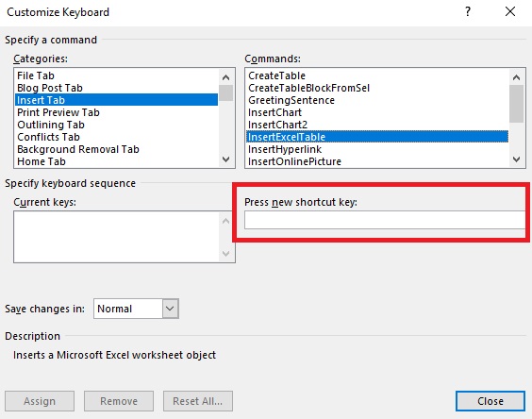This screenshot has height=419, width=532.
Task: Click Commands list scroll down arrow
Action: (516, 159)
